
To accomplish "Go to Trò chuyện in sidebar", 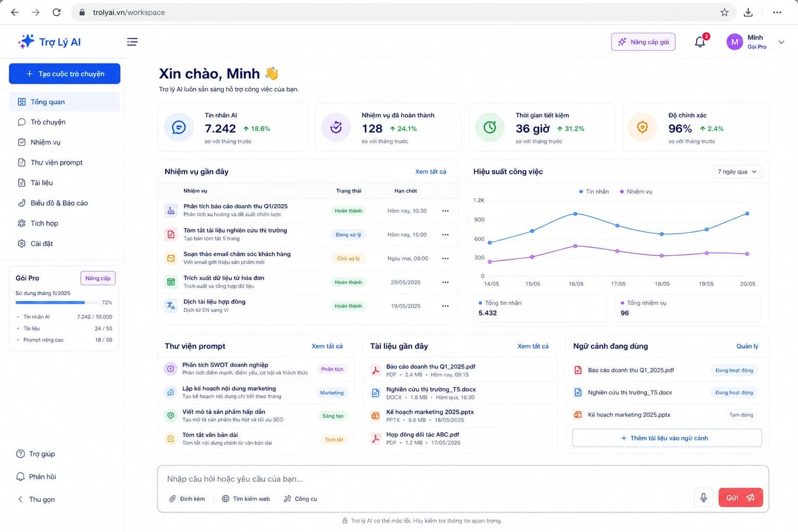I will [64, 122].
